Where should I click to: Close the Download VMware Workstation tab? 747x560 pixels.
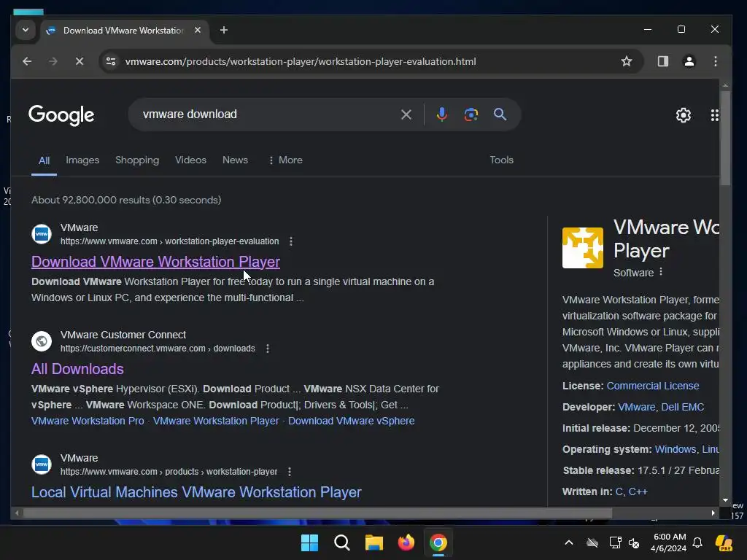(198, 30)
